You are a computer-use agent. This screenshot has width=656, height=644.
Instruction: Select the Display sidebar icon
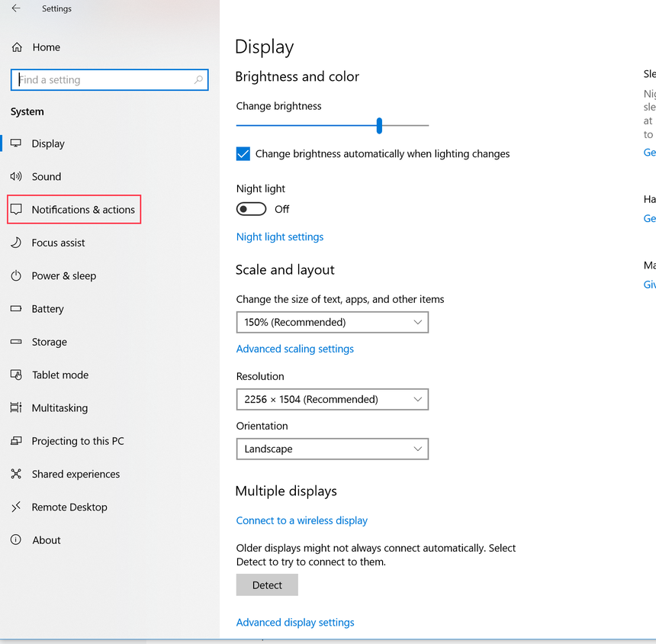(x=17, y=143)
